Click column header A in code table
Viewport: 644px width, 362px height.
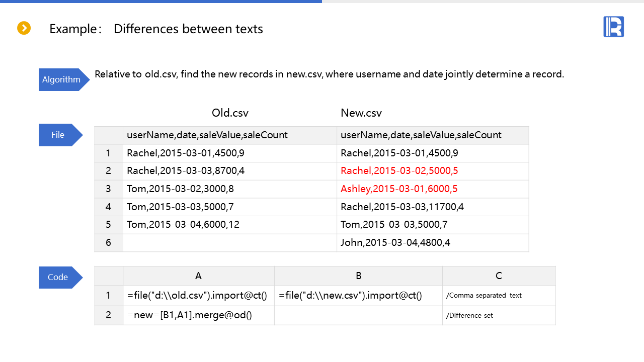click(198, 276)
